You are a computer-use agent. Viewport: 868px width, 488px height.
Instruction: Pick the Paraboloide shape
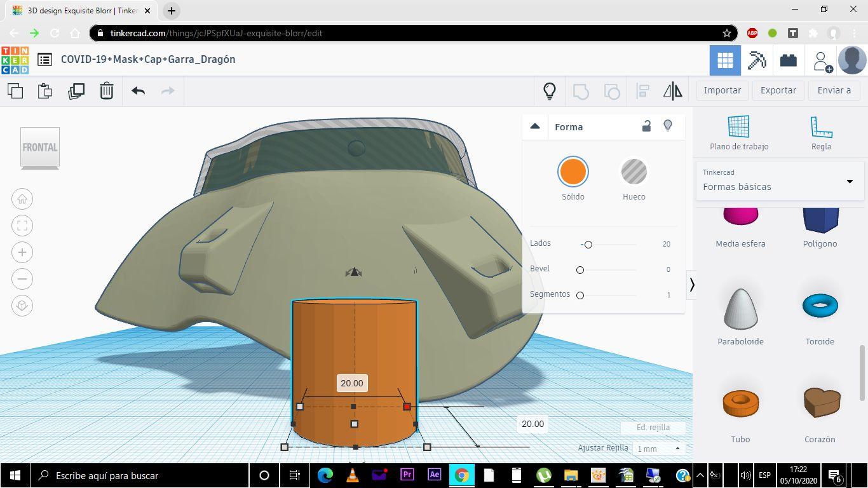tap(740, 316)
